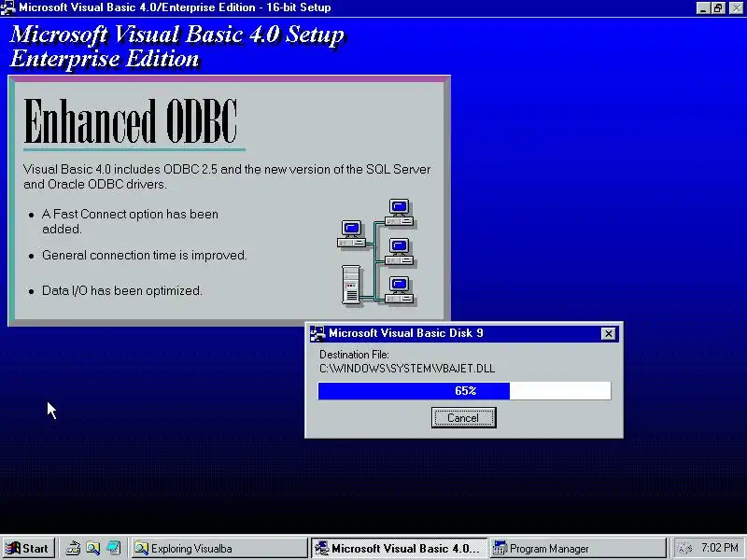Viewport: 747px width, 560px height.
Task: Minimize the 16-bit Setup window
Action: coord(703,7)
